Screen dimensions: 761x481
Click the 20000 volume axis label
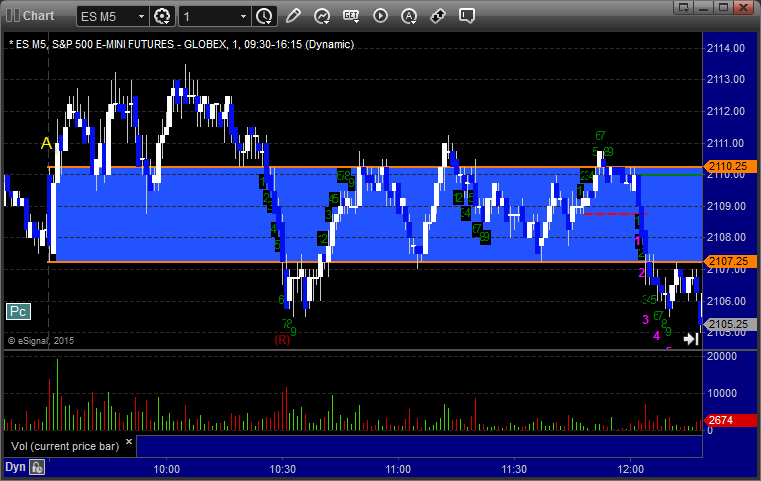click(722, 356)
